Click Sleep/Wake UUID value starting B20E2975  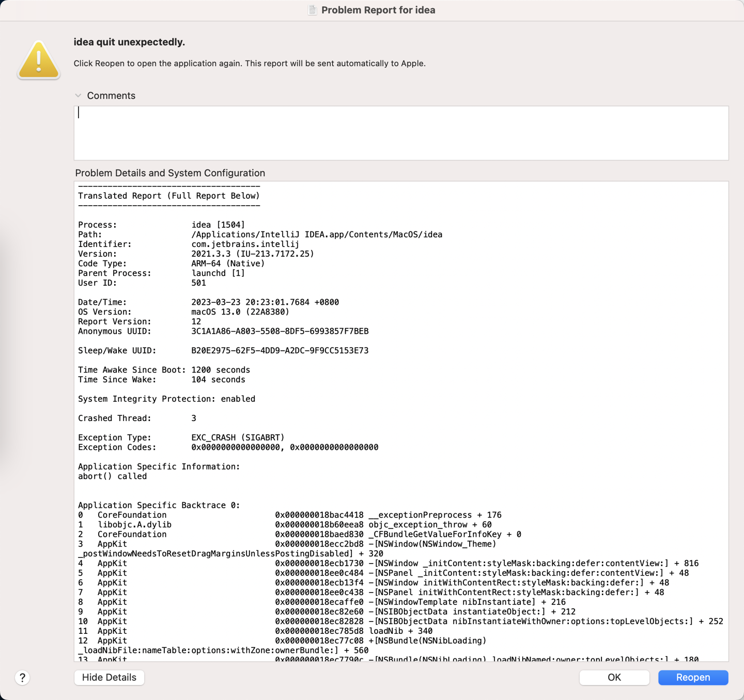point(280,351)
